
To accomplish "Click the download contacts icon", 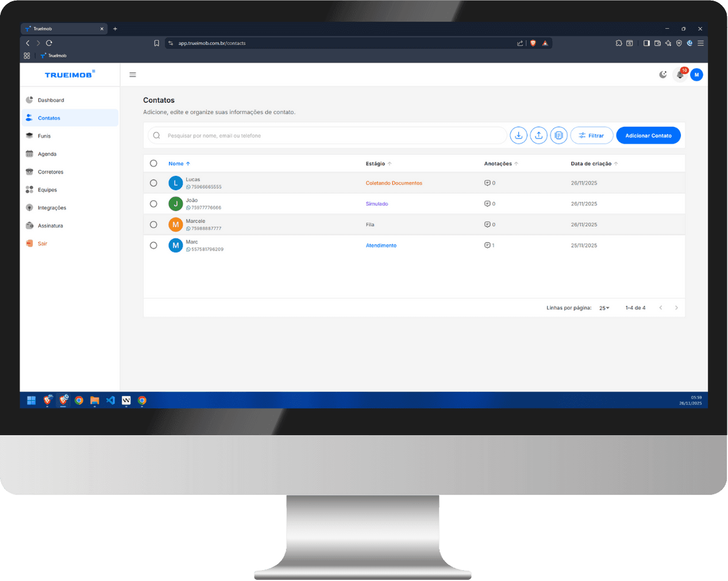I will (518, 135).
